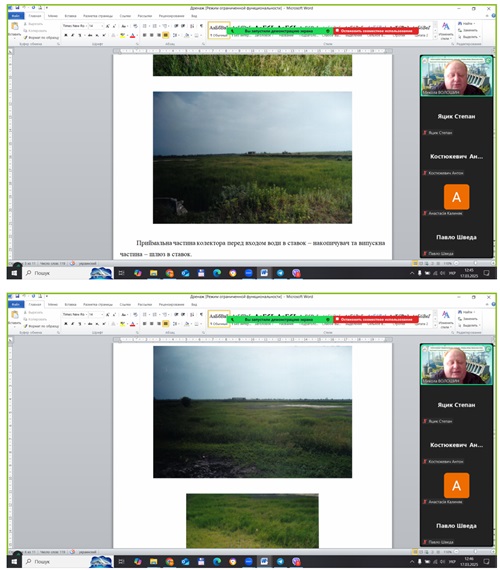Pick Format Painter (Формат по образцу) in top screenshot
Viewport: 500px width, 570px height.
pyautogui.click(x=41, y=37)
